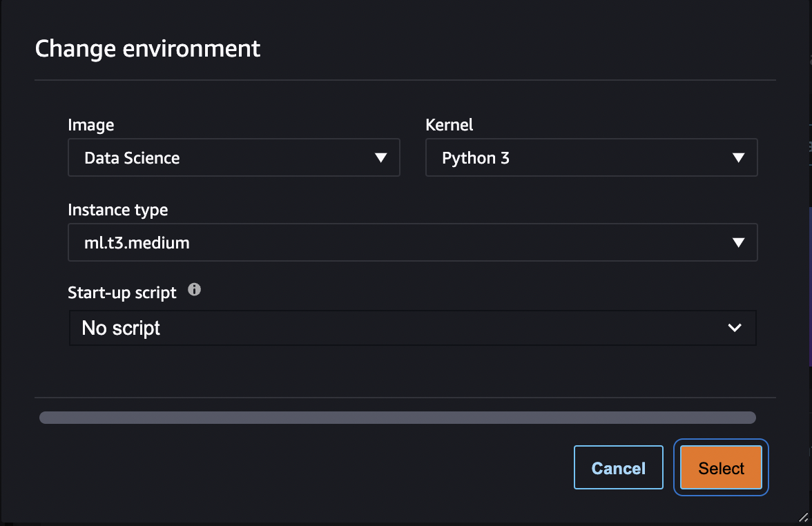Open the Kernel dropdown showing Python 3
Screen dimensions: 812x526
[x=591, y=157]
